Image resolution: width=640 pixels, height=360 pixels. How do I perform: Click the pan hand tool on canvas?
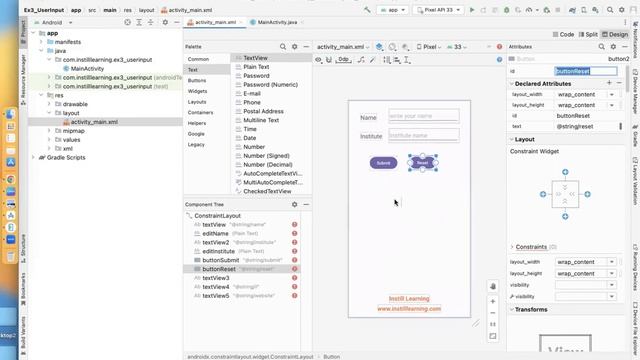tap(493, 287)
